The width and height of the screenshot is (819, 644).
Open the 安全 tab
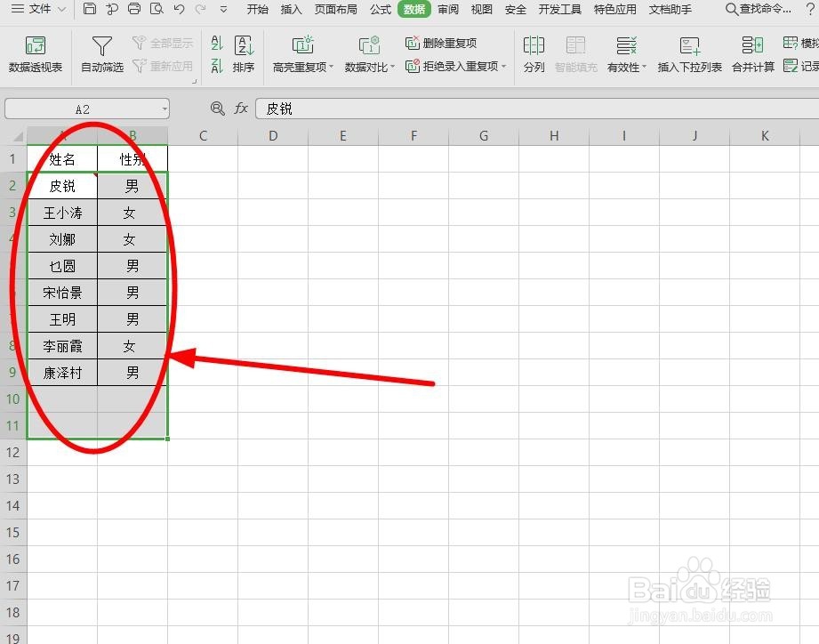[x=516, y=10]
